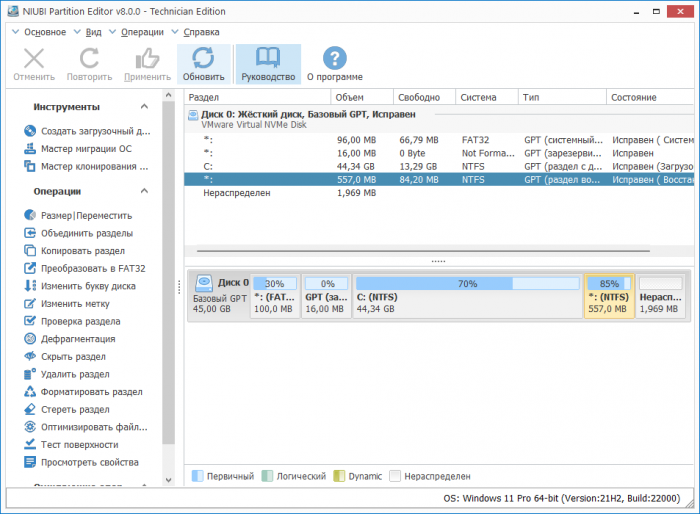Click the Dynamic legend color swatch
Viewport: 700px width, 514px height.
click(339, 476)
